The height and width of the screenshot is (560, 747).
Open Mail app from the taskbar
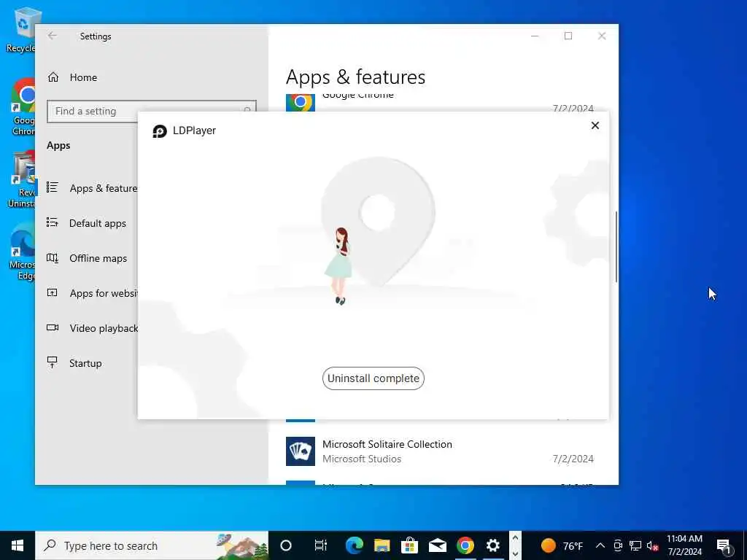438,545
